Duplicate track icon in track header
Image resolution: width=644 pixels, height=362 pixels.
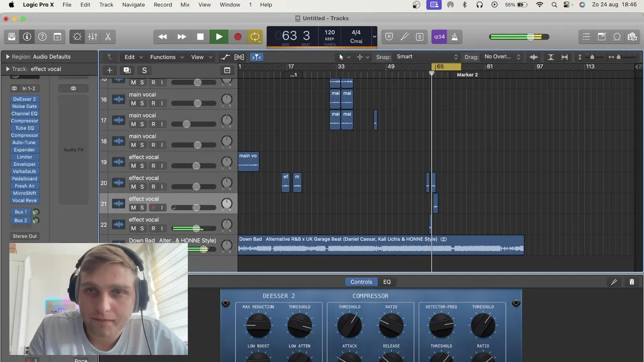[127, 70]
